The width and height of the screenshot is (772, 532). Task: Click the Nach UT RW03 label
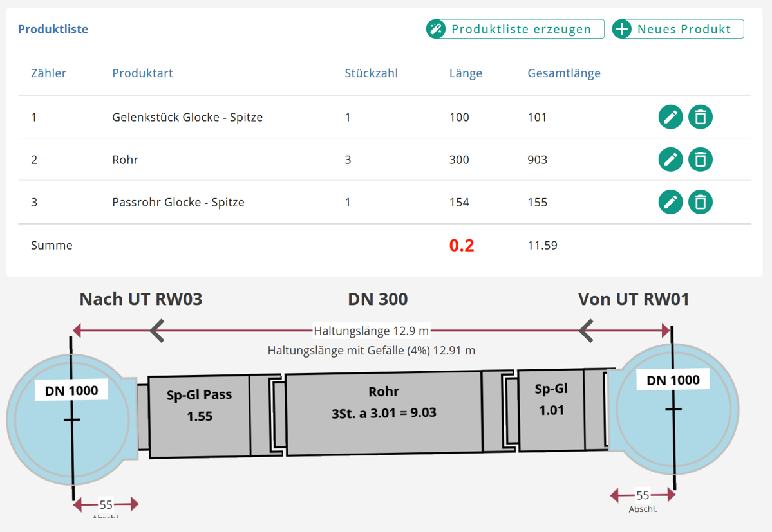(x=141, y=299)
